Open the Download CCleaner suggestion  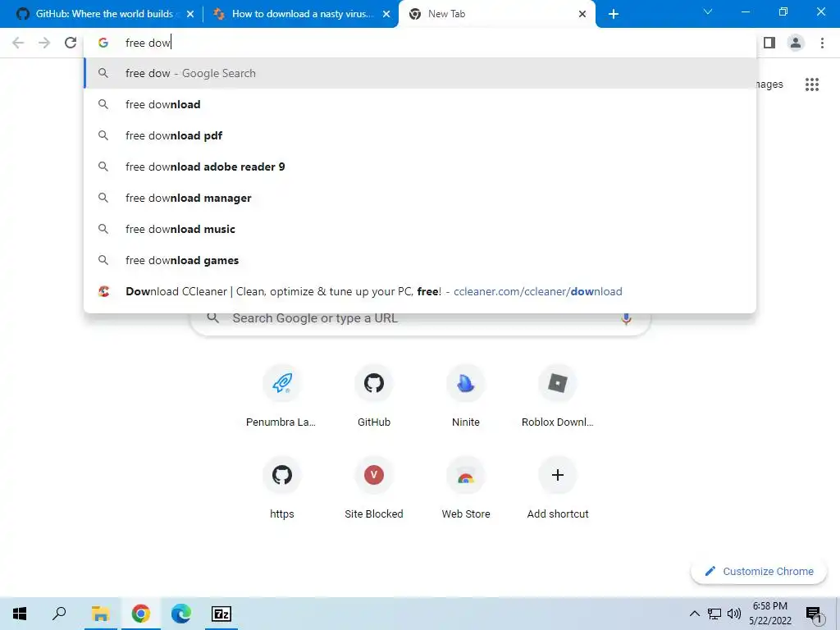[420, 291]
